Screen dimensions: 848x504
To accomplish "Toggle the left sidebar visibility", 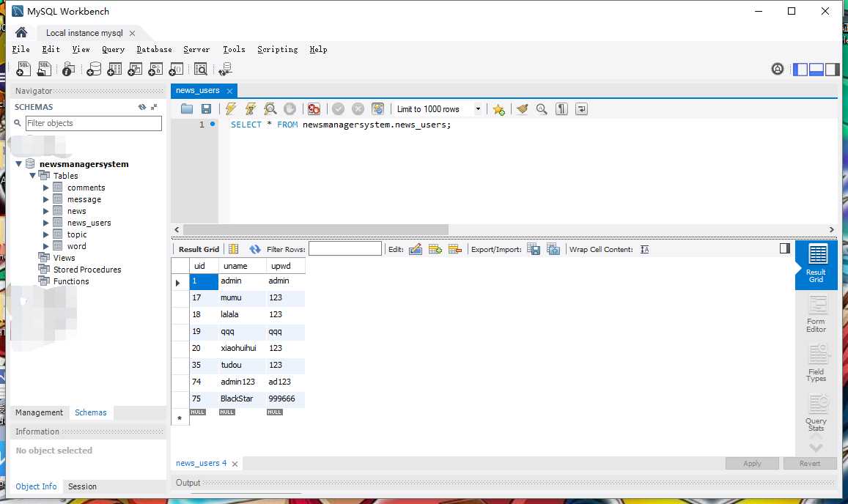I will (800, 69).
